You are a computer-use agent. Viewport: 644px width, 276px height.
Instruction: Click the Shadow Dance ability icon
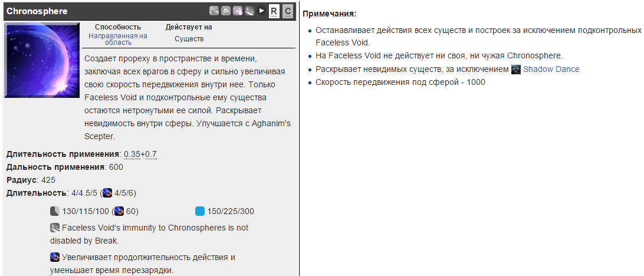(x=516, y=69)
